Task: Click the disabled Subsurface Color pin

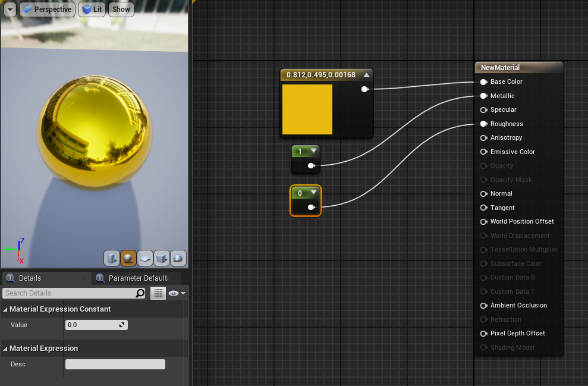Action: (x=484, y=263)
